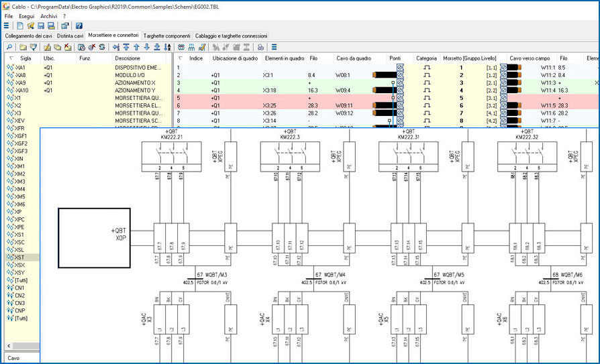Click the new document toolbar icon
Viewport: 600px width, 364px height.
click(x=19, y=25)
